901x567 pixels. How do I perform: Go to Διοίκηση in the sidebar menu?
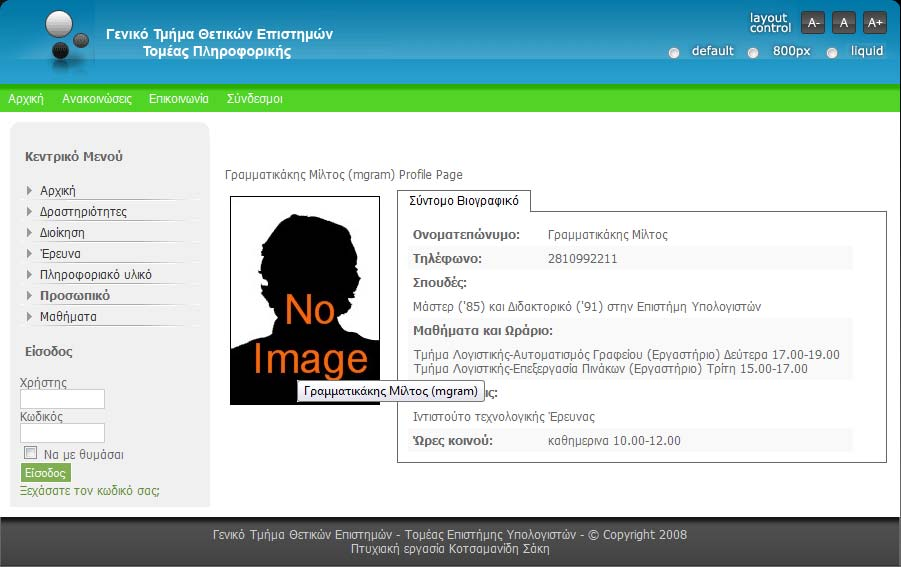pos(62,233)
